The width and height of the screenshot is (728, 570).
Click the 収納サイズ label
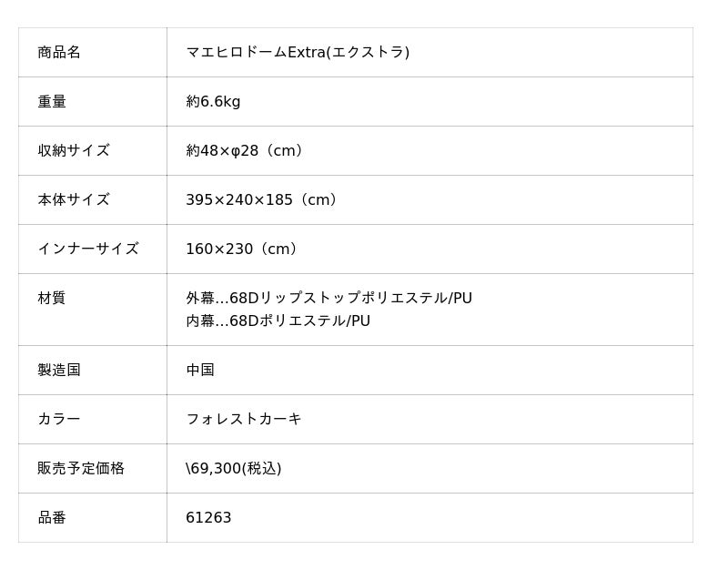pos(74,151)
